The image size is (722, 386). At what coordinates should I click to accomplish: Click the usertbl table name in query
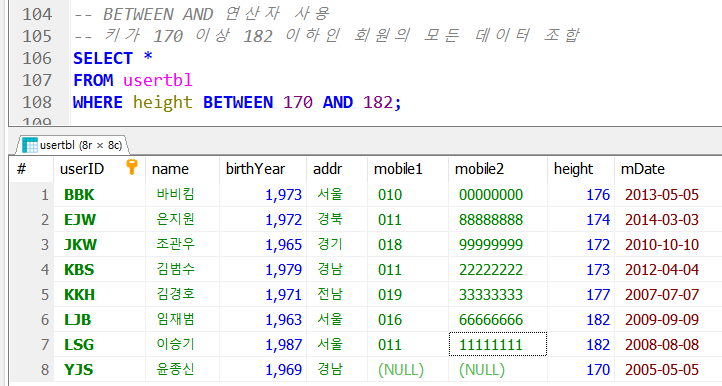157,80
